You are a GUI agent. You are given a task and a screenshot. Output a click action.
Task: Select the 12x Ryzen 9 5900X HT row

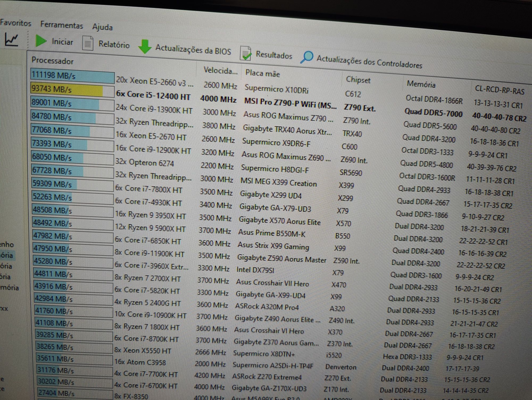(x=150, y=228)
